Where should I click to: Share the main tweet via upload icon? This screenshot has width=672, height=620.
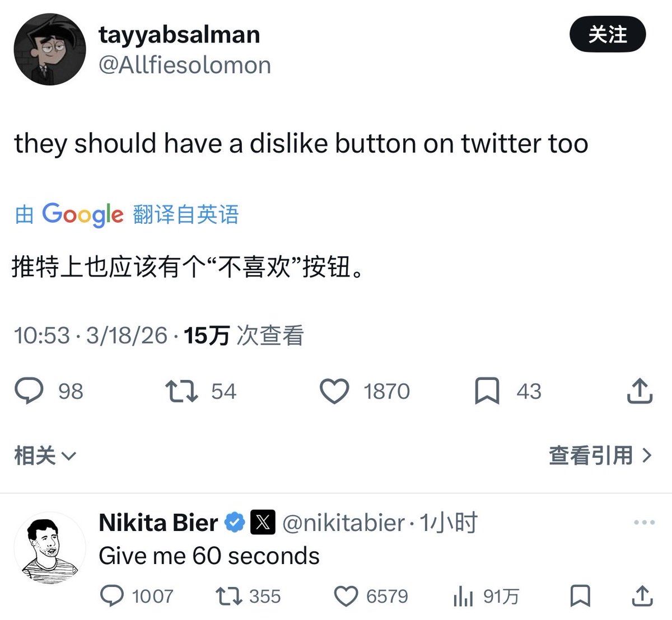(639, 391)
